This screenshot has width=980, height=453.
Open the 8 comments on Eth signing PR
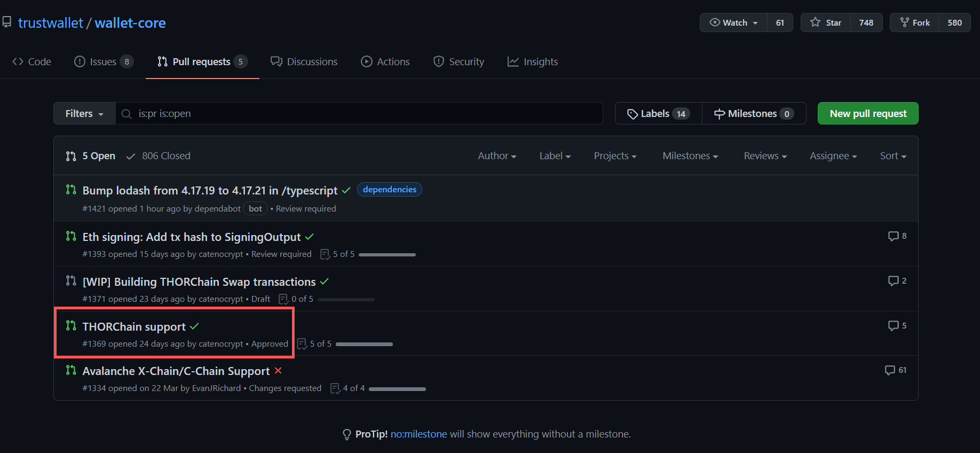[897, 236]
